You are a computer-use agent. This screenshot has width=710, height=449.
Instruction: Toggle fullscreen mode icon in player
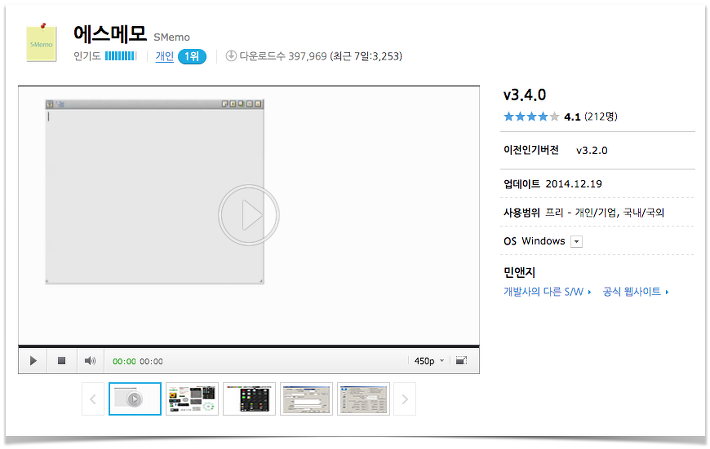pos(461,360)
